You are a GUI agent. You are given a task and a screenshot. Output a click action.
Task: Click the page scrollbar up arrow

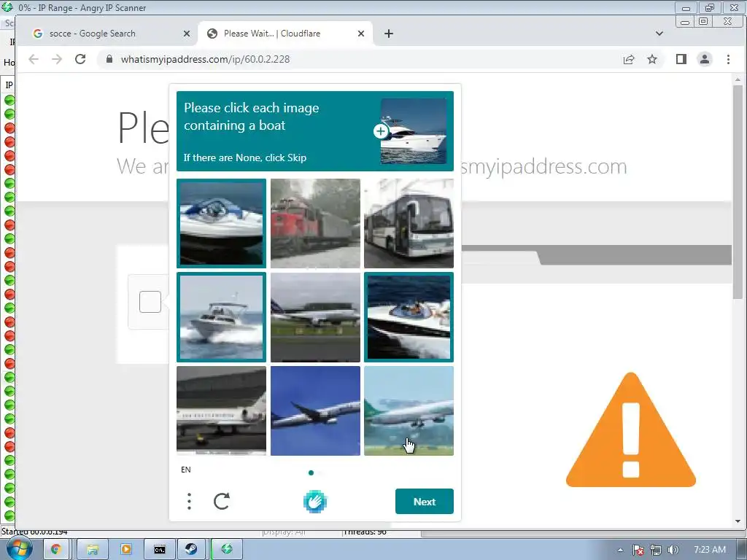[x=738, y=79]
